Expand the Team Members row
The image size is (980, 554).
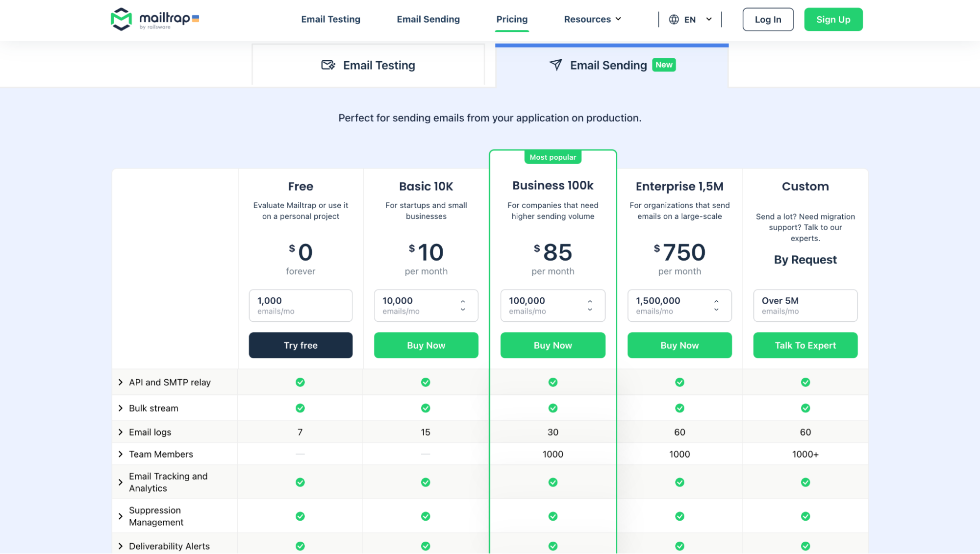121,454
